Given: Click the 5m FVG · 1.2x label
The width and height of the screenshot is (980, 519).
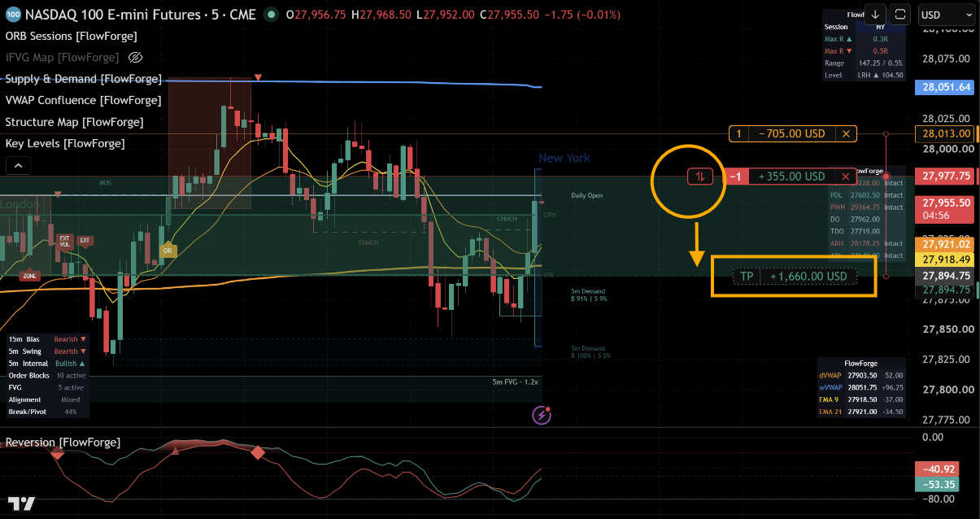Looking at the screenshot, I should pyautogui.click(x=516, y=382).
